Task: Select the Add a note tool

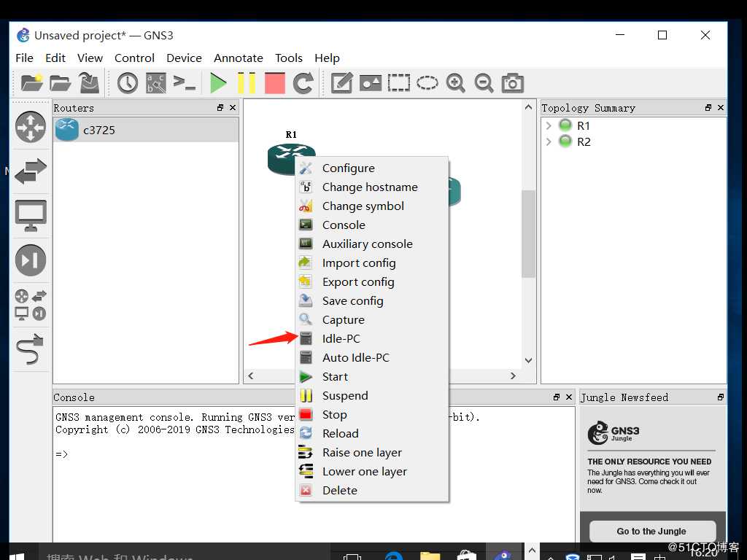Action: click(341, 83)
